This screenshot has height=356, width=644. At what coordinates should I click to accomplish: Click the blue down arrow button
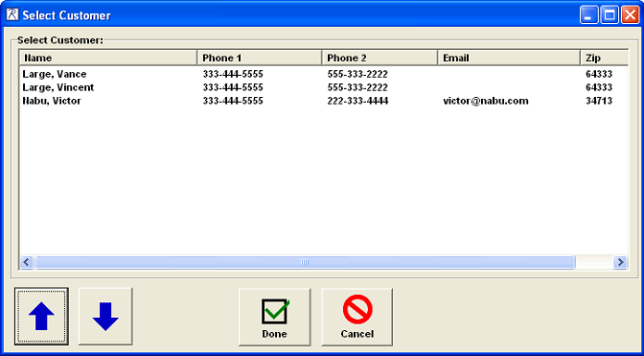(105, 316)
